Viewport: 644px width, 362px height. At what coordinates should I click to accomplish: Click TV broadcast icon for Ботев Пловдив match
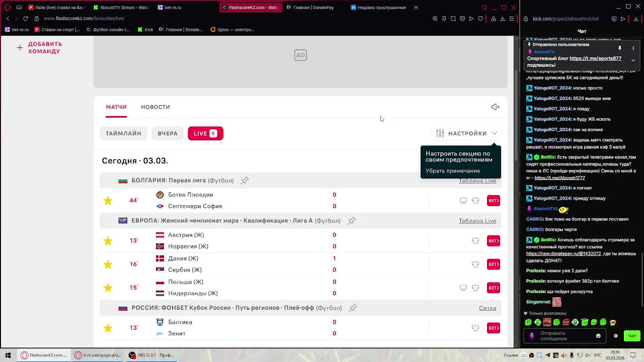463,201
